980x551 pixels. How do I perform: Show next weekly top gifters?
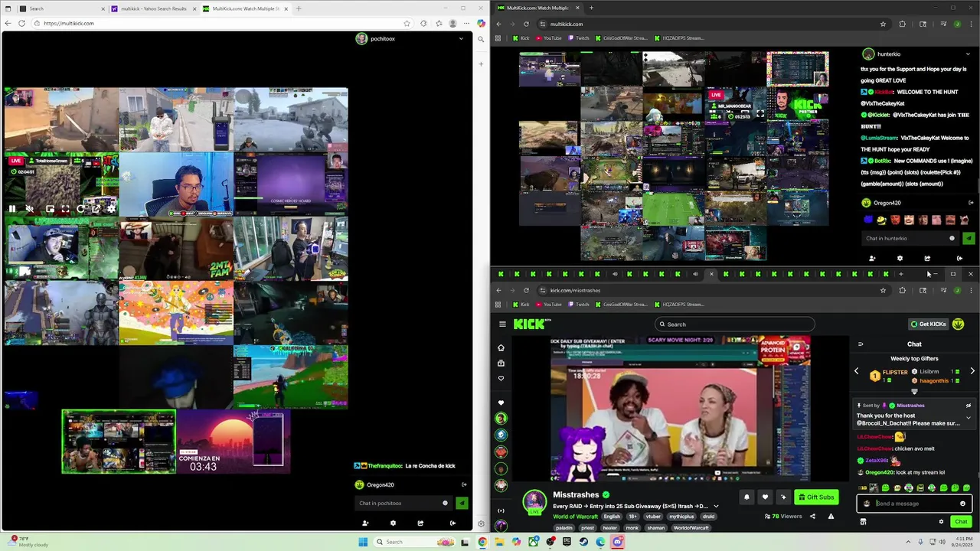point(972,371)
